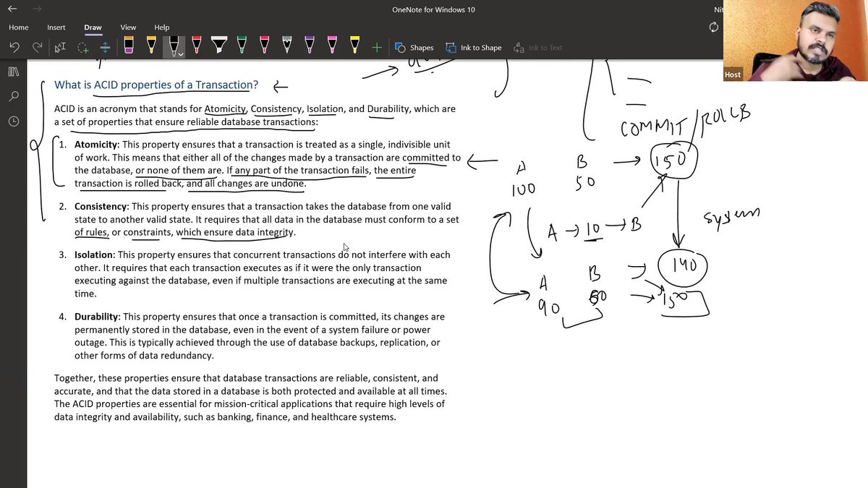The width and height of the screenshot is (868, 488).
Task: Select the text selection cursor tool
Action: (x=61, y=48)
